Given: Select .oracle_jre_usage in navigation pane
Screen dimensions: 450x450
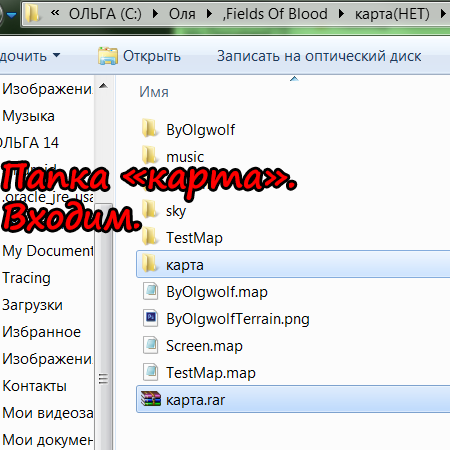Looking at the screenshot, I should pyautogui.click(x=48, y=197).
